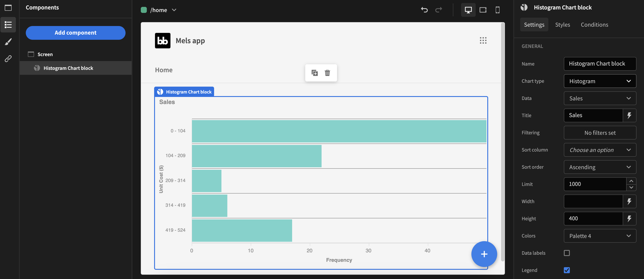The width and height of the screenshot is (644, 279).
Task: Open the Chart type dropdown
Action: tap(600, 81)
